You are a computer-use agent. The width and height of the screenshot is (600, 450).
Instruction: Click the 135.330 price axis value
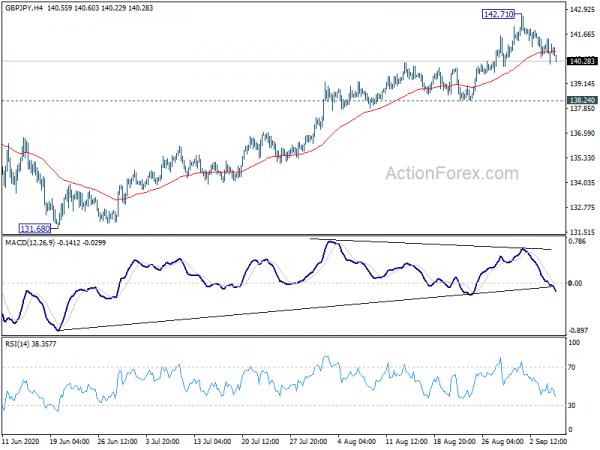coord(582,158)
